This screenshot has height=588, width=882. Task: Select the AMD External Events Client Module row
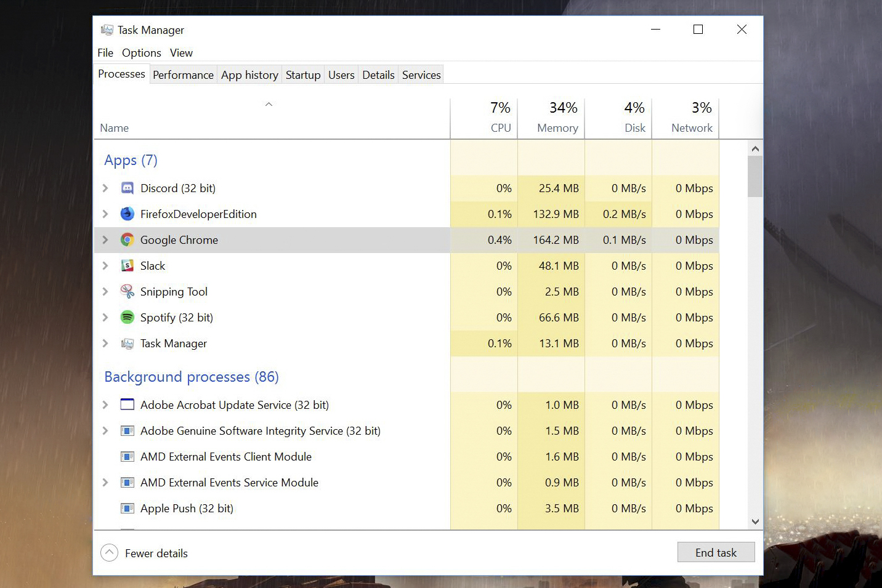click(407, 457)
